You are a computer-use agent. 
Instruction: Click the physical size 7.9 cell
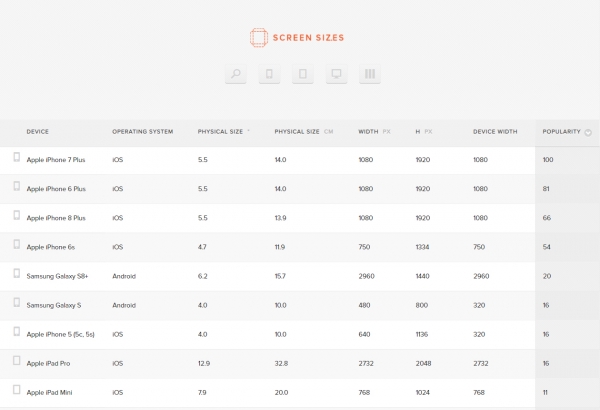tap(202, 393)
